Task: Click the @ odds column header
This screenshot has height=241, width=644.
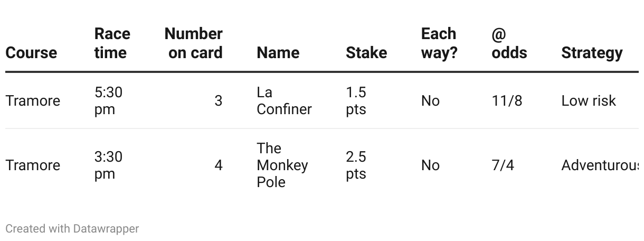Action: 509,43
